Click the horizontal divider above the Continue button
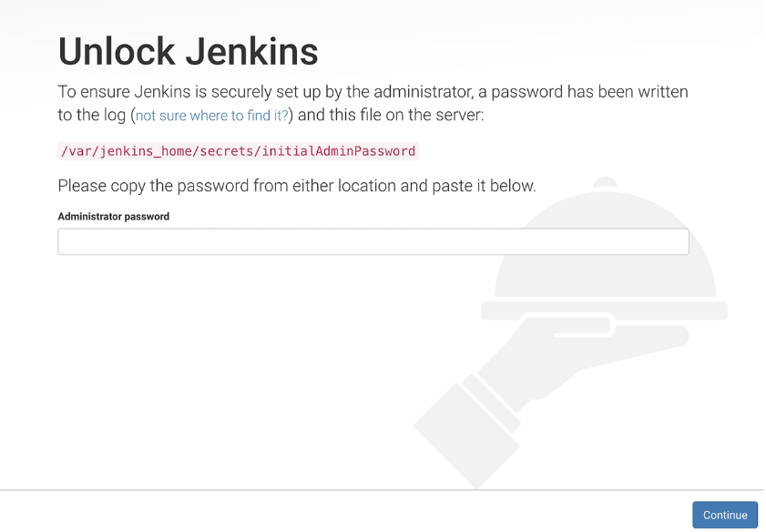The image size is (766, 532). point(383,490)
